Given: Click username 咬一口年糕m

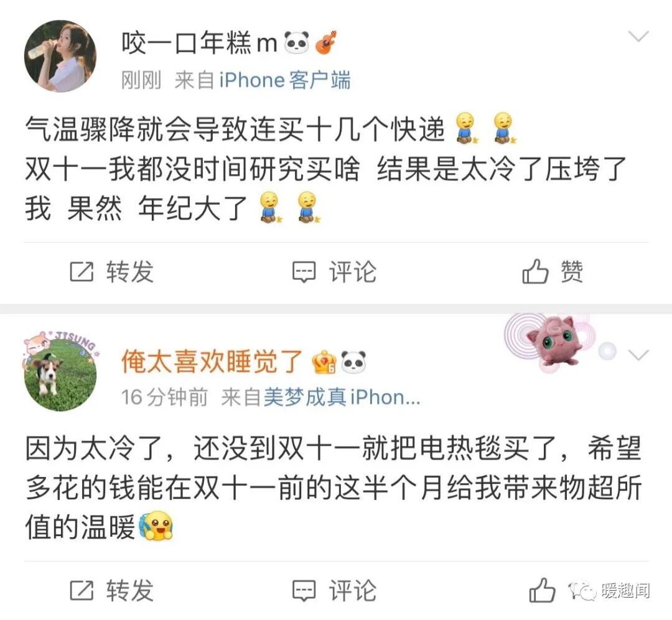Looking at the screenshot, I should 199,43.
